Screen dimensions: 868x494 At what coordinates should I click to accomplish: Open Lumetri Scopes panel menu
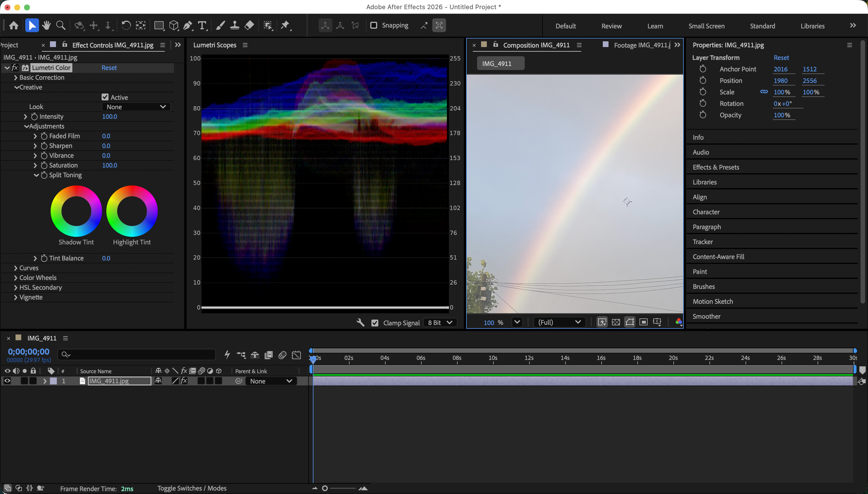point(245,45)
